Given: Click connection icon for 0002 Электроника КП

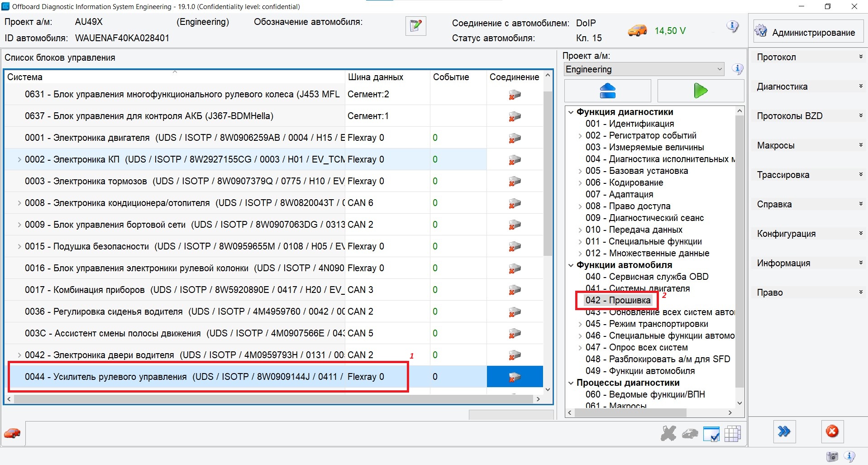Looking at the screenshot, I should 515,160.
